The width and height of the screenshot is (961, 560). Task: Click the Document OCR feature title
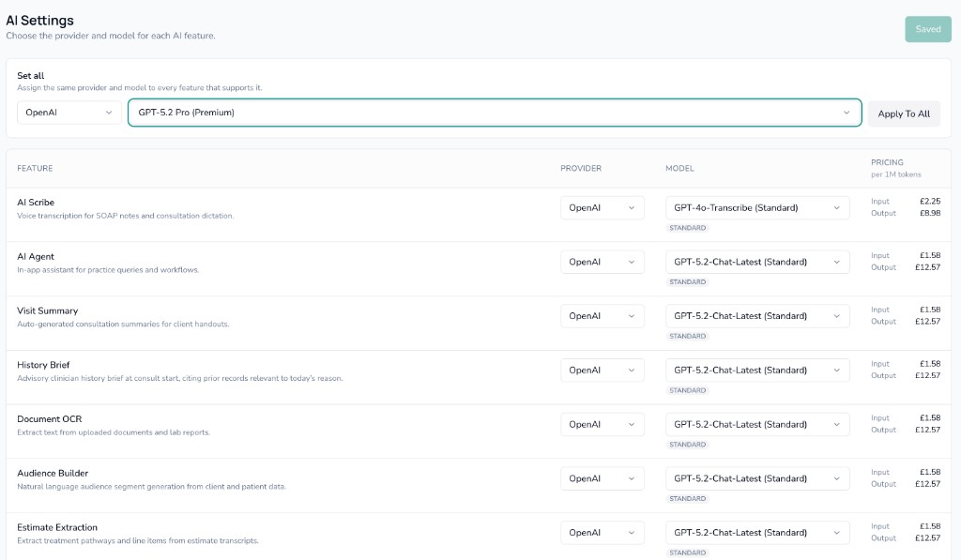pos(49,419)
